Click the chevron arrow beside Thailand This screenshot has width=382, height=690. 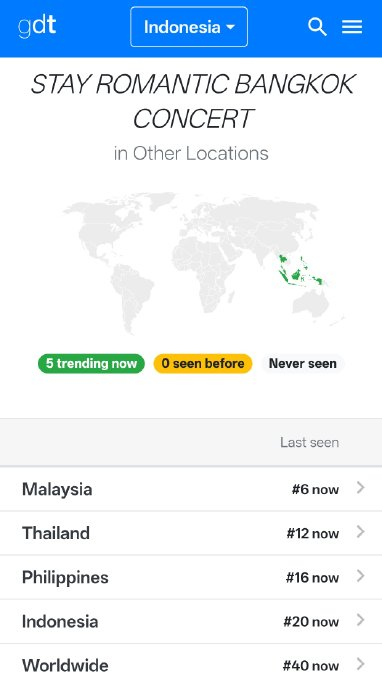click(361, 532)
